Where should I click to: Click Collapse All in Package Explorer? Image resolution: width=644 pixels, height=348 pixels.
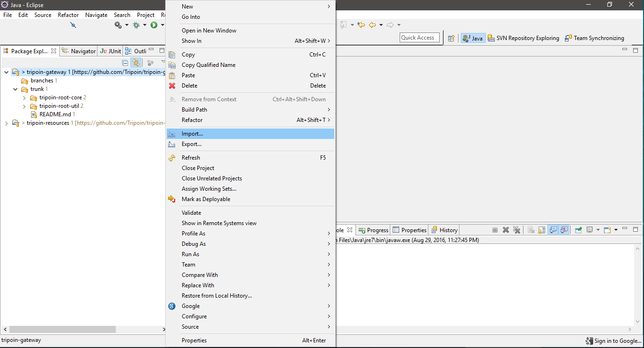click(125, 63)
